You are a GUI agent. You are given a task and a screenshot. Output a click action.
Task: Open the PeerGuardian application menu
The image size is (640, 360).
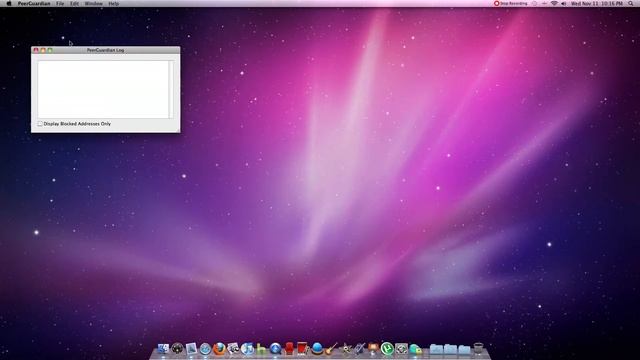pyautogui.click(x=34, y=3)
